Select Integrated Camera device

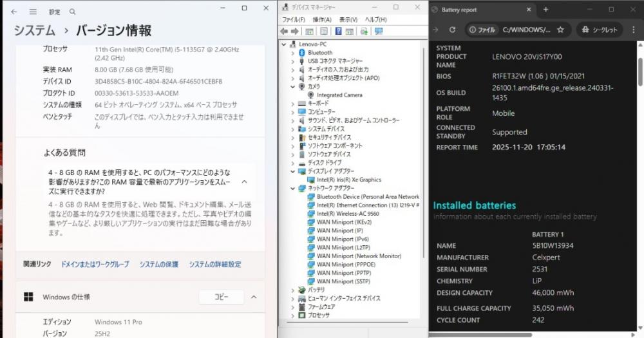click(x=339, y=95)
